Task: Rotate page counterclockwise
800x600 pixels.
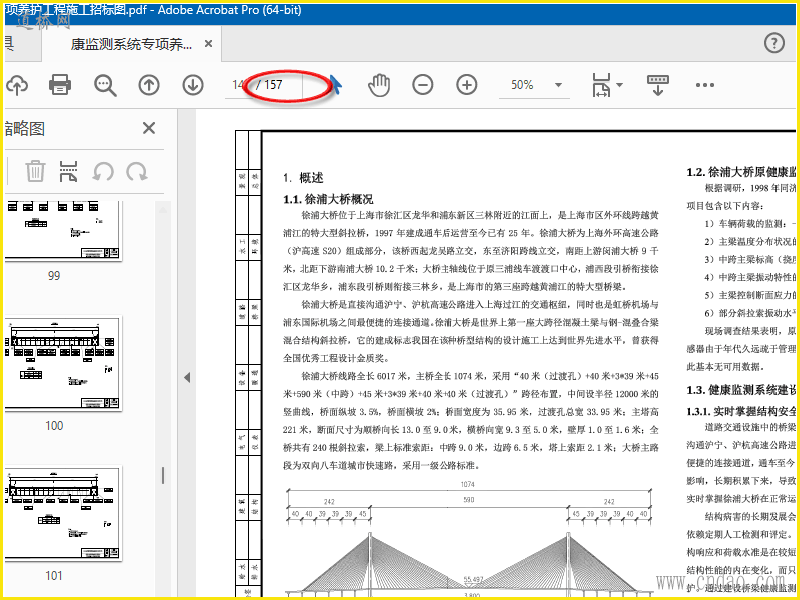Action: tap(103, 171)
